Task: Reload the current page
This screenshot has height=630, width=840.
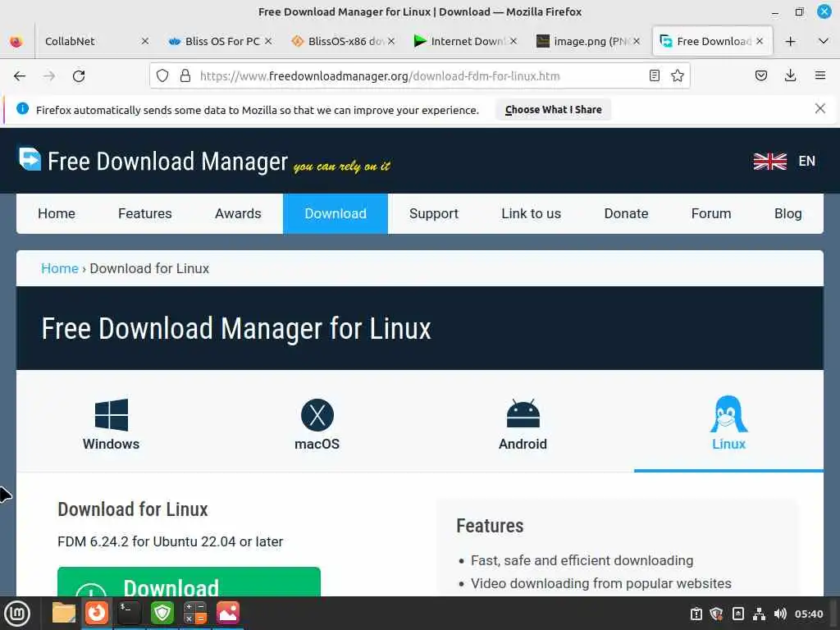Action: [79, 76]
